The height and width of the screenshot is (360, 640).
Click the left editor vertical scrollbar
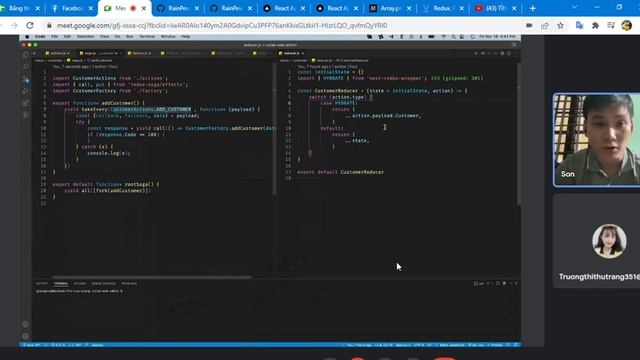(x=275, y=129)
